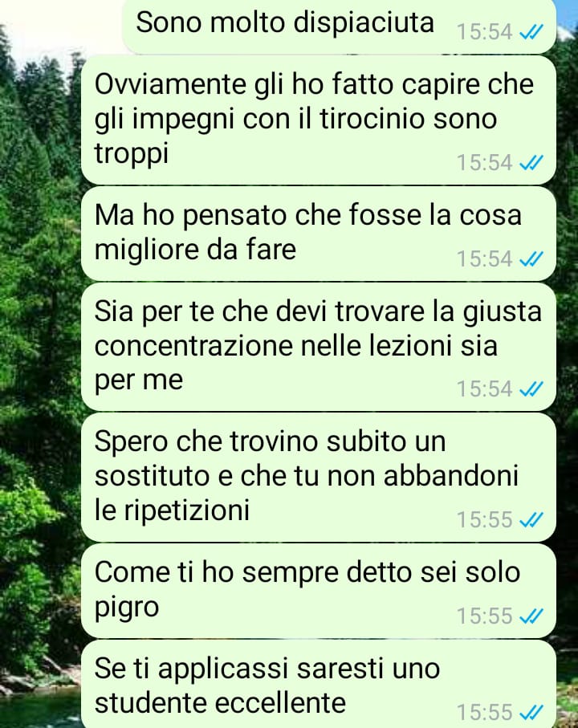Tap the double check on the 'Spero che trovino' message
The width and height of the screenshot is (578, 728).
531,519
